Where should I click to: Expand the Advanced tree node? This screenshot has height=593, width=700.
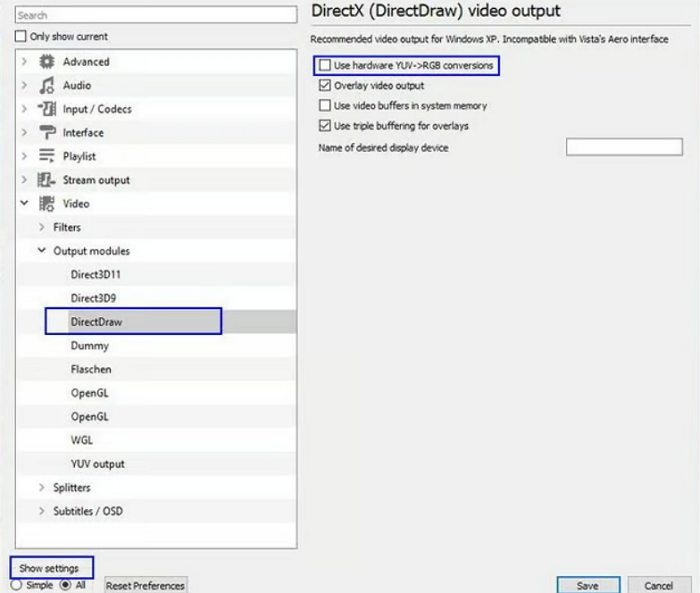tap(25, 62)
